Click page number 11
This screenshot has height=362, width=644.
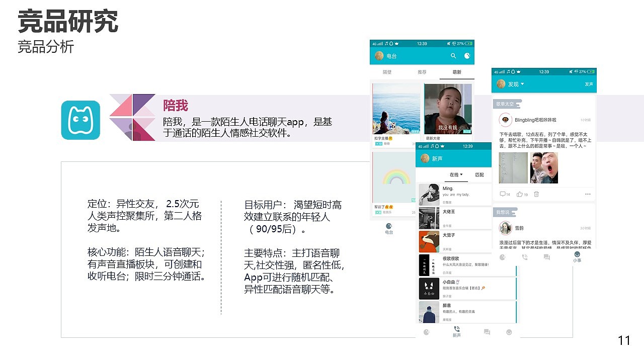[624, 341]
